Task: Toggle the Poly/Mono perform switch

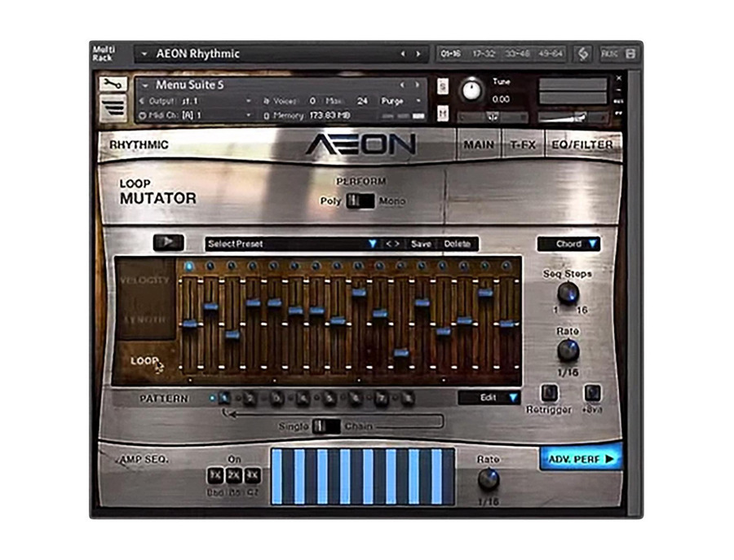Action: 360,201
